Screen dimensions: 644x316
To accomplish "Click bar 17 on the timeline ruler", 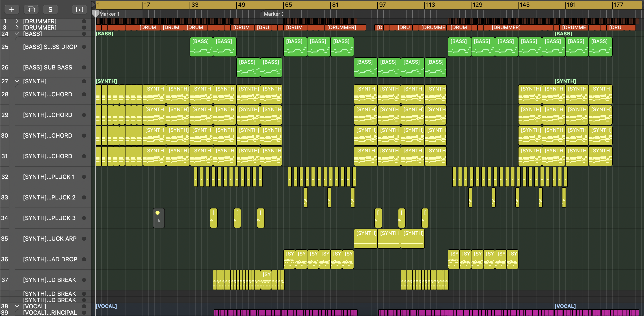I will [x=147, y=5].
